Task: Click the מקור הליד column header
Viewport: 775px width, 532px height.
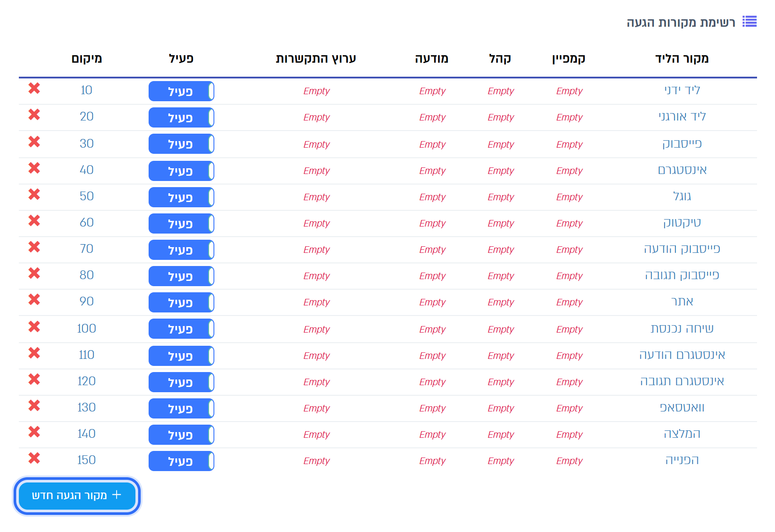Action: pyautogui.click(x=682, y=58)
